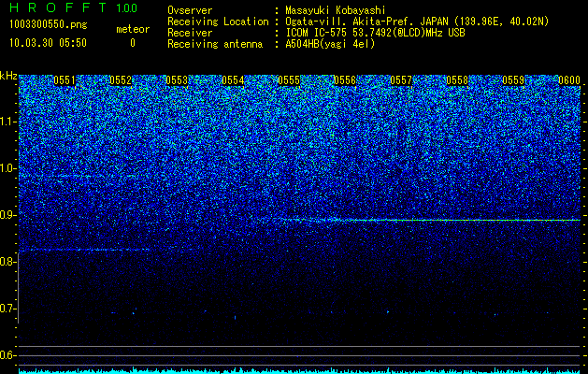Click the A504HB(yagi 4el) antenna value
588x374 pixels.
[330, 44]
